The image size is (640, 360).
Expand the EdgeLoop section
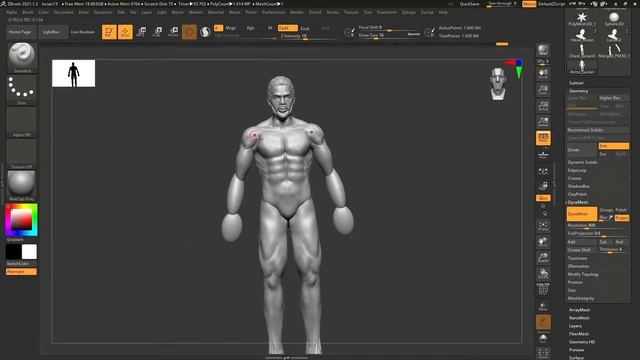pyautogui.click(x=577, y=170)
